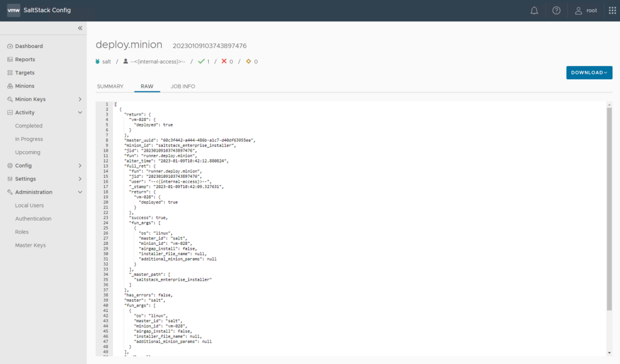Click the Reports sidebar icon

click(10, 59)
